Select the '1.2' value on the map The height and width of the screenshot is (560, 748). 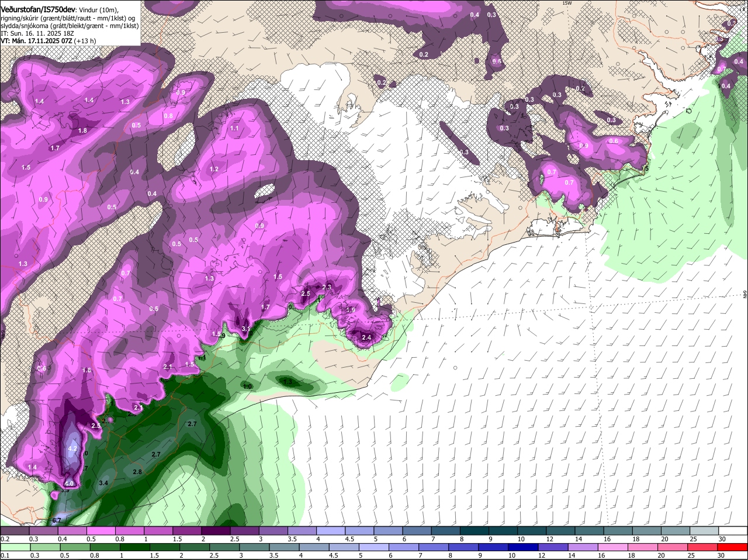tap(214, 170)
